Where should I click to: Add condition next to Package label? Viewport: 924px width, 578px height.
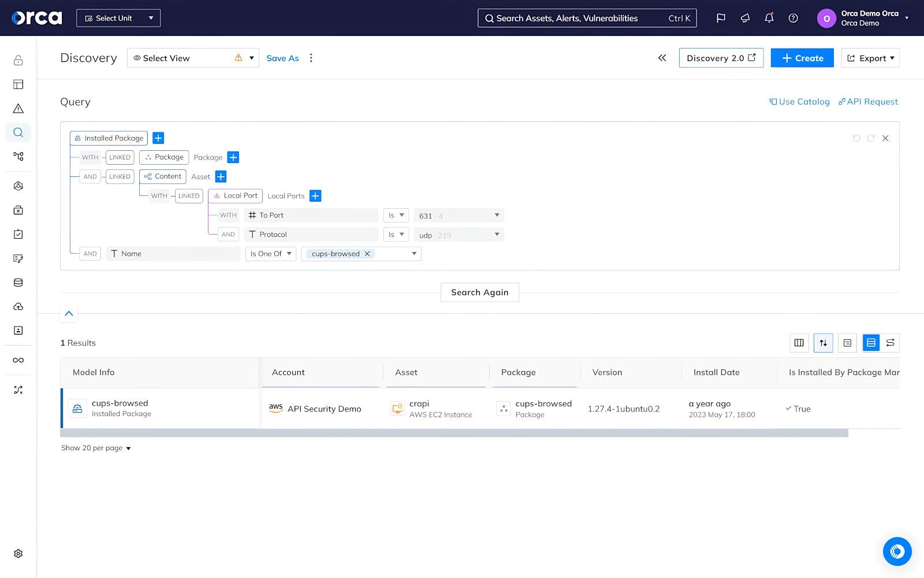[233, 157]
